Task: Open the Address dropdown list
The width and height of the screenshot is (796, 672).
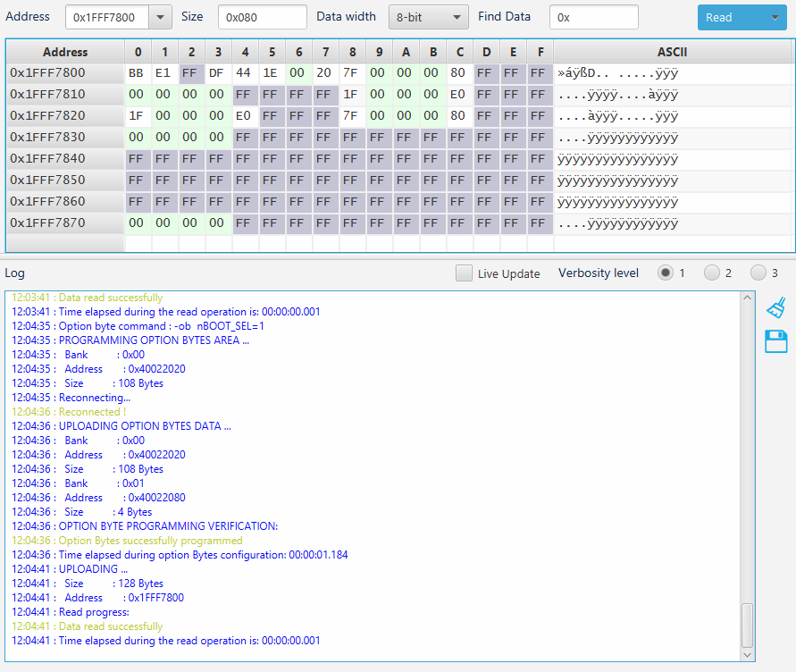Action: (x=159, y=16)
